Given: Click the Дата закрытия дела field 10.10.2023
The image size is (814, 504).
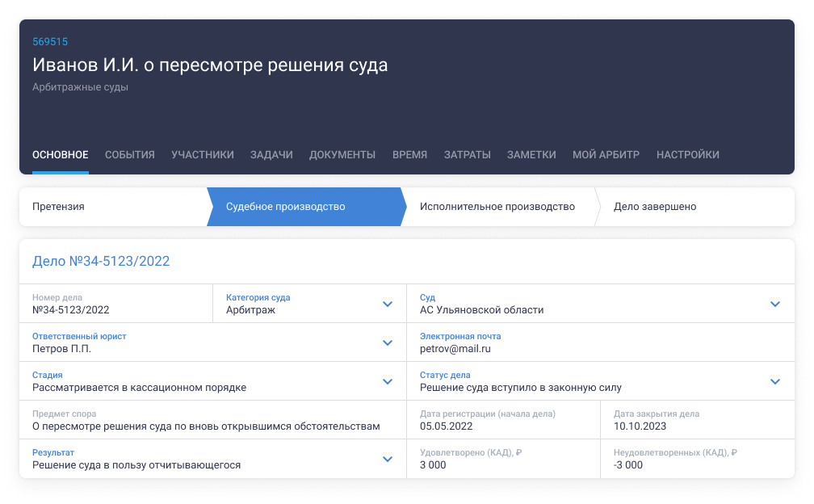Looking at the screenshot, I should coord(698,420).
